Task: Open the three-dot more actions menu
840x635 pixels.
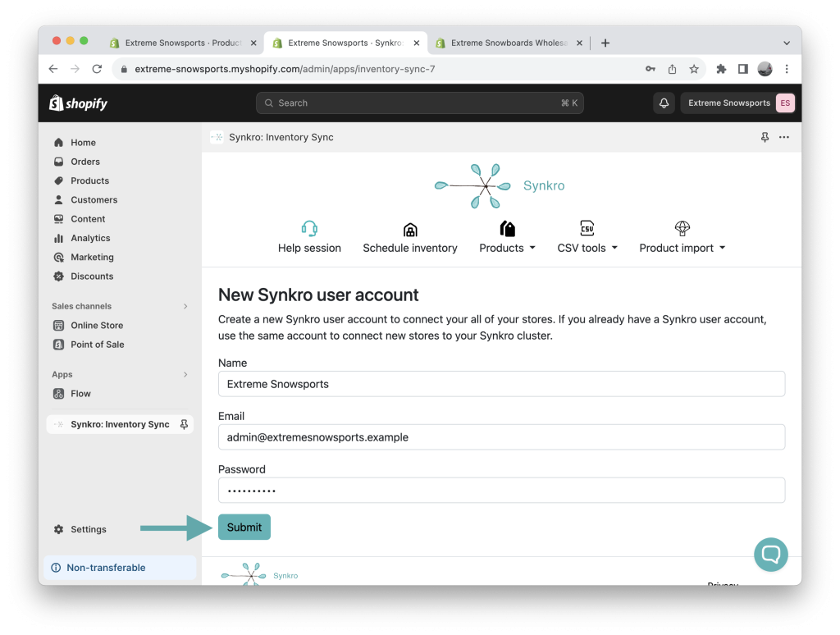Action: tap(783, 137)
